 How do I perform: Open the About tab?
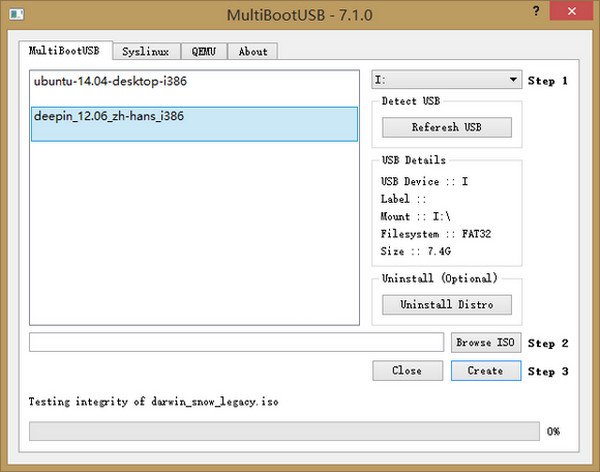pyautogui.click(x=253, y=51)
